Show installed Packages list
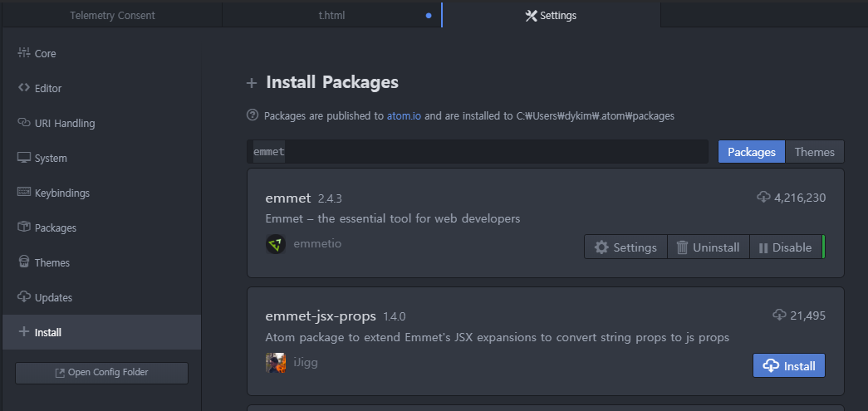This screenshot has height=411, width=868. (55, 228)
